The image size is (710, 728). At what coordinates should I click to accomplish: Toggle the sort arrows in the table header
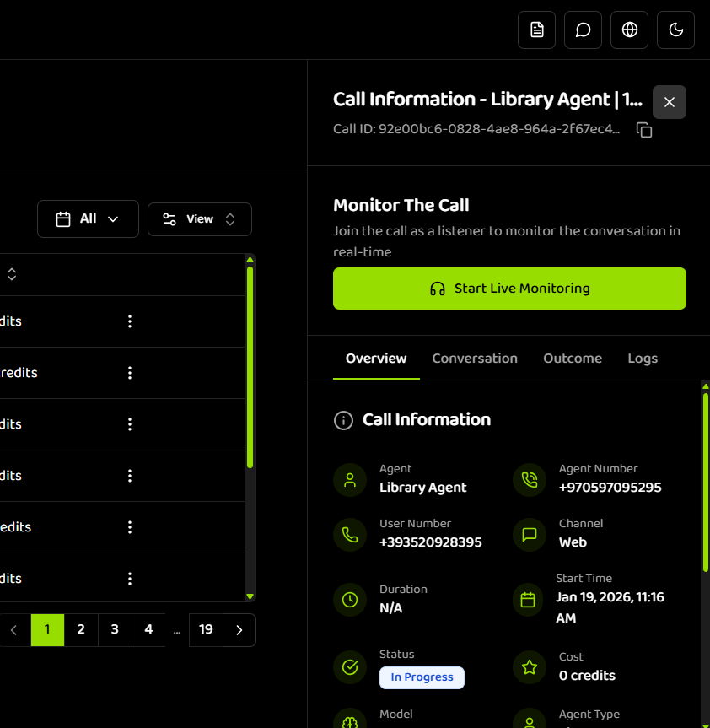12,273
